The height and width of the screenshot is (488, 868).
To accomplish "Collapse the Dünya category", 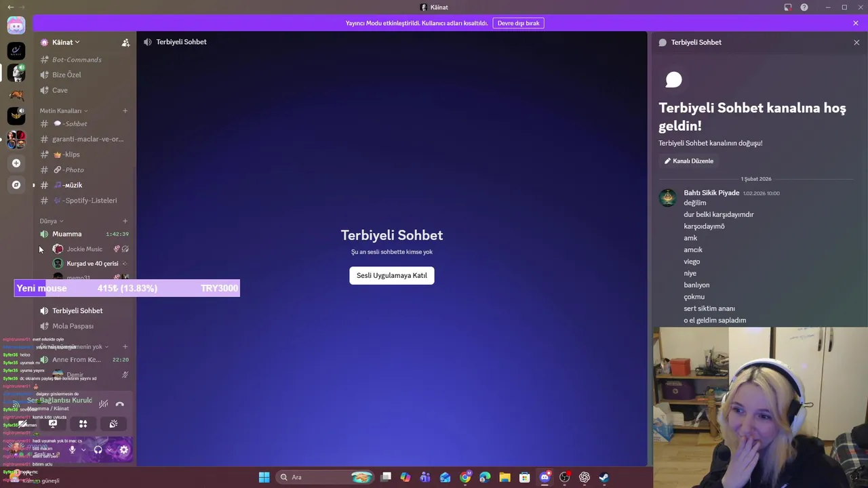I will (x=52, y=221).
